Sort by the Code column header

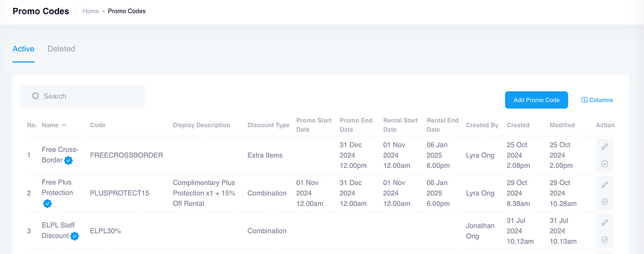[98, 125]
